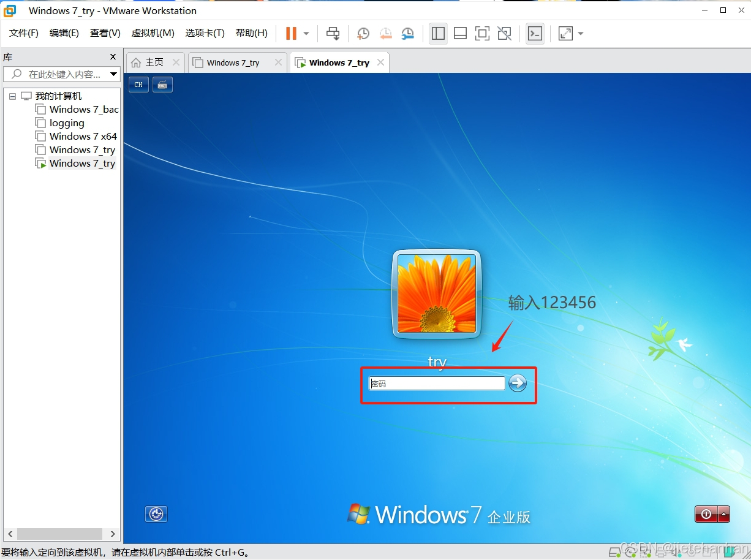The width and height of the screenshot is (751, 560).
Task: Close the 库 library panel
Action: pos(113,57)
